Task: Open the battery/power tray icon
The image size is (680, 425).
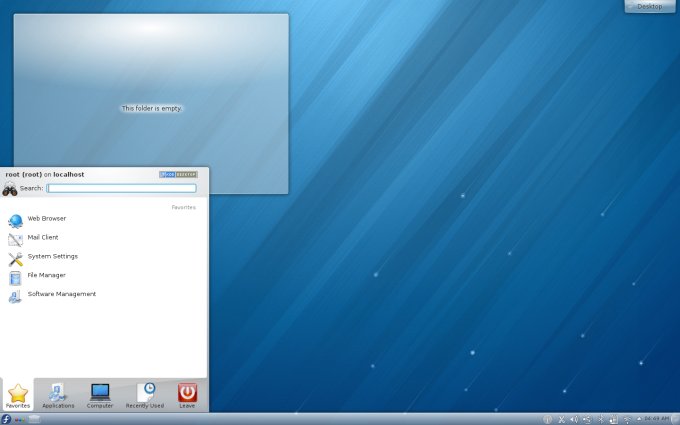Action: click(614, 419)
